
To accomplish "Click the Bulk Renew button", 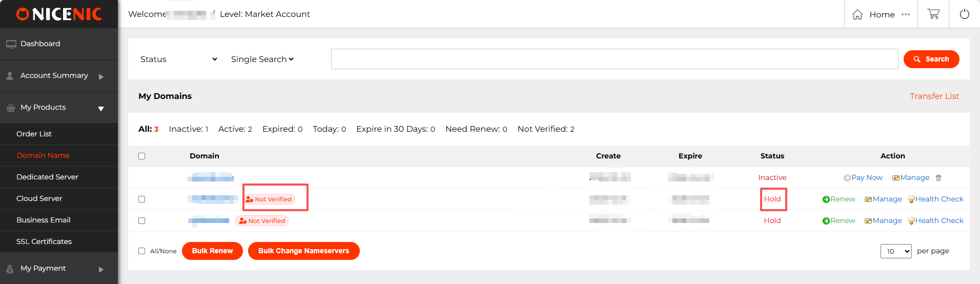I will 212,251.
